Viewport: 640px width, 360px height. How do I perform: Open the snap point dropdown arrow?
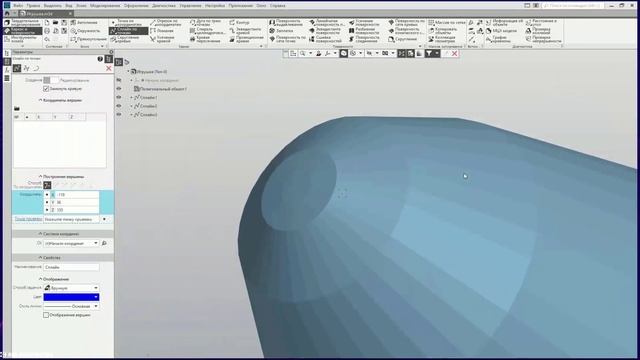104,219
